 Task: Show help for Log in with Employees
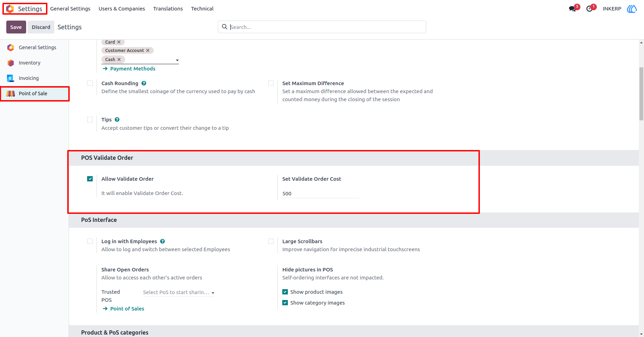[162, 241]
